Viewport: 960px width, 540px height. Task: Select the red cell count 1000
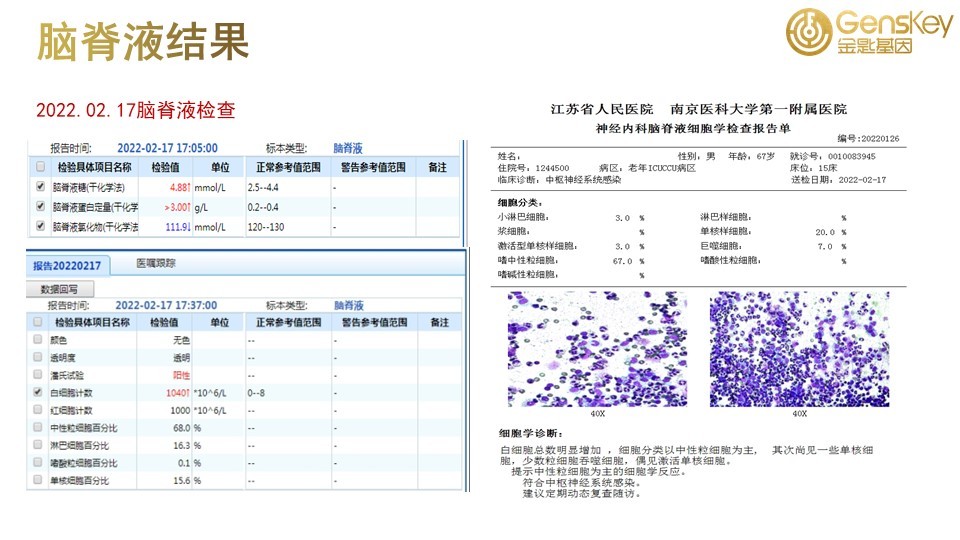pyautogui.click(x=180, y=411)
